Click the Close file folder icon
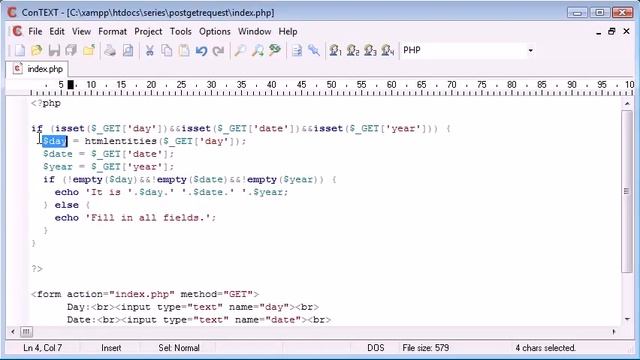This screenshot has width=640, height=360. pos(89,51)
